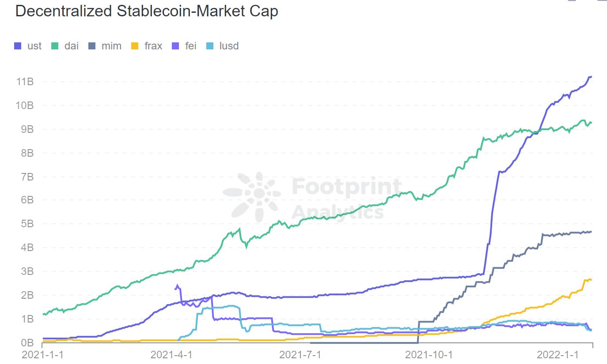Viewport: 607px width, 364px height.
Task: Click the 2021-10-1 date tick label
Action: tap(429, 354)
